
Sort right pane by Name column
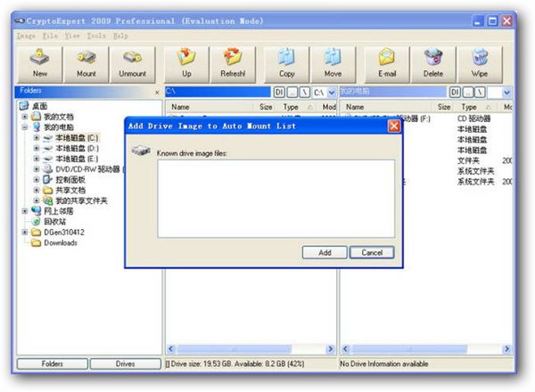(x=386, y=107)
